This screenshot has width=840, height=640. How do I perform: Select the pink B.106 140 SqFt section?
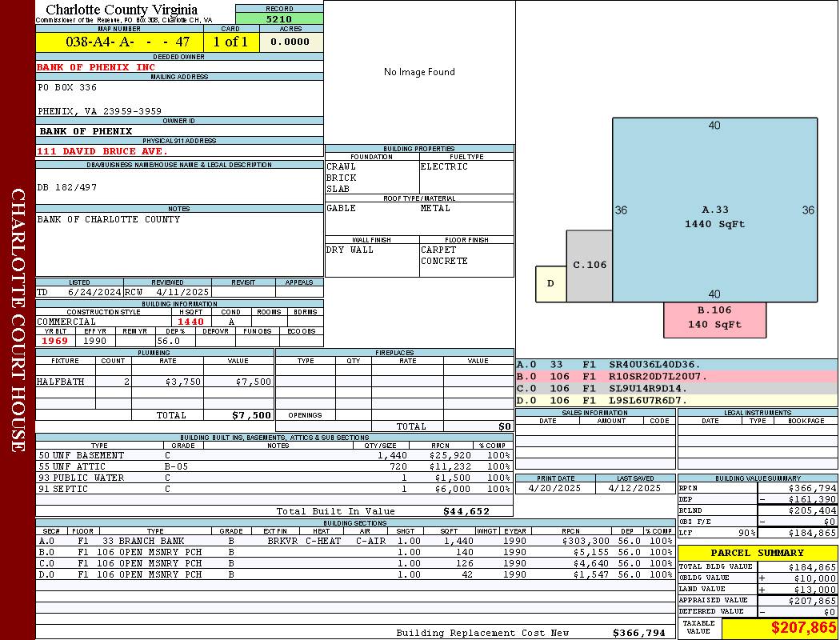(714, 319)
